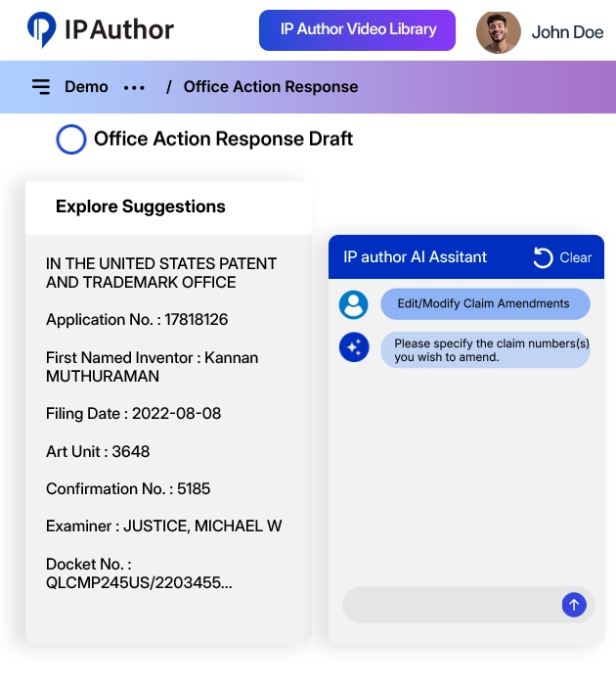Click the Clear chat text
The image size is (616, 685).
(575, 257)
